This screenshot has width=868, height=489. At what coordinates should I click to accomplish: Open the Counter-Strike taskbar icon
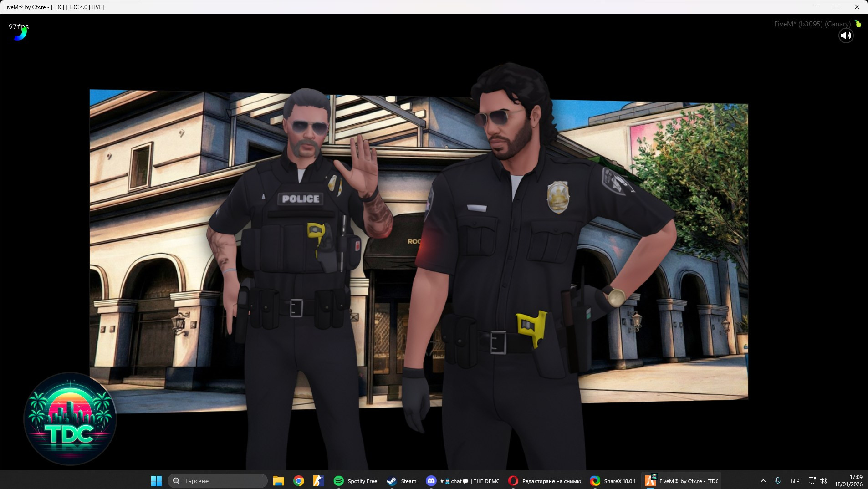click(x=318, y=481)
